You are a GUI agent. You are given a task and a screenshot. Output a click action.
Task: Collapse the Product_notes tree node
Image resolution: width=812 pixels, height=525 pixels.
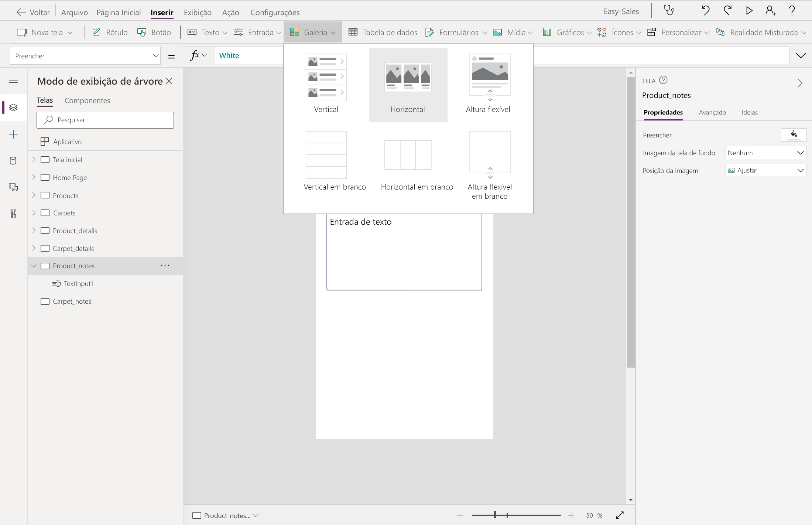pyautogui.click(x=34, y=266)
